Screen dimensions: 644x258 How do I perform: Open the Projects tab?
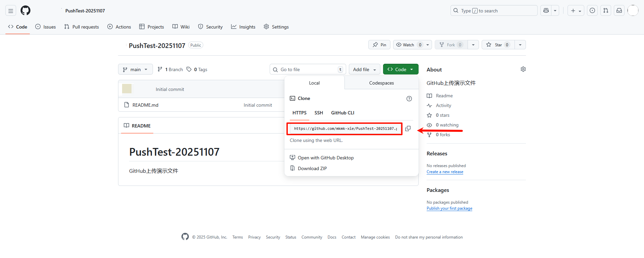[152, 27]
